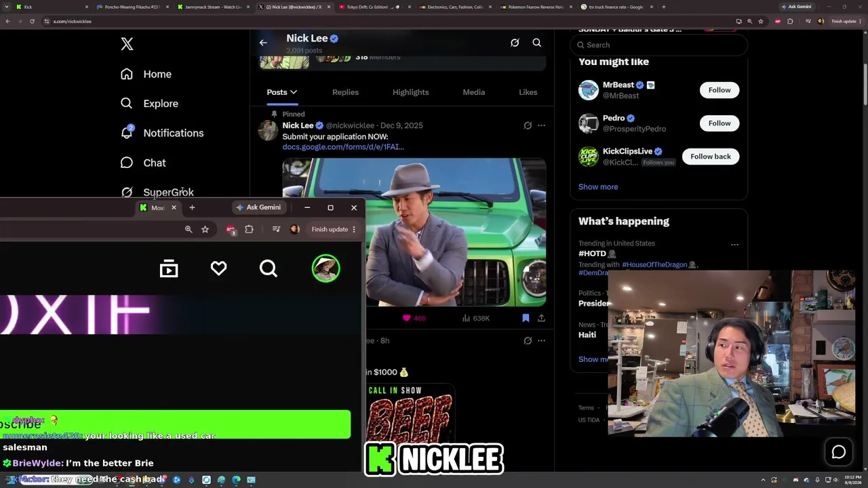Click the #HouseOfTheDragon trending hashtag
Image resolution: width=868 pixels, height=488 pixels.
tap(654, 264)
